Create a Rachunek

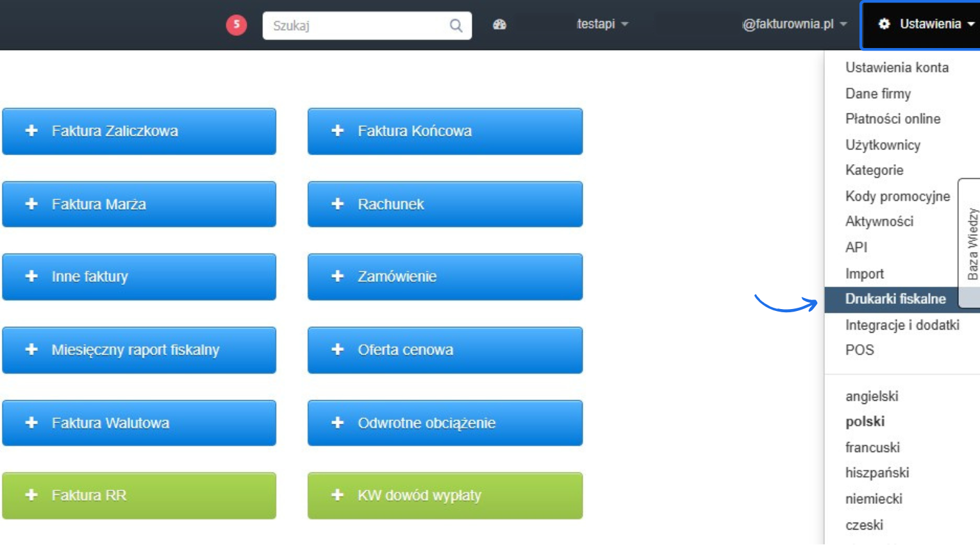pyautogui.click(x=445, y=204)
